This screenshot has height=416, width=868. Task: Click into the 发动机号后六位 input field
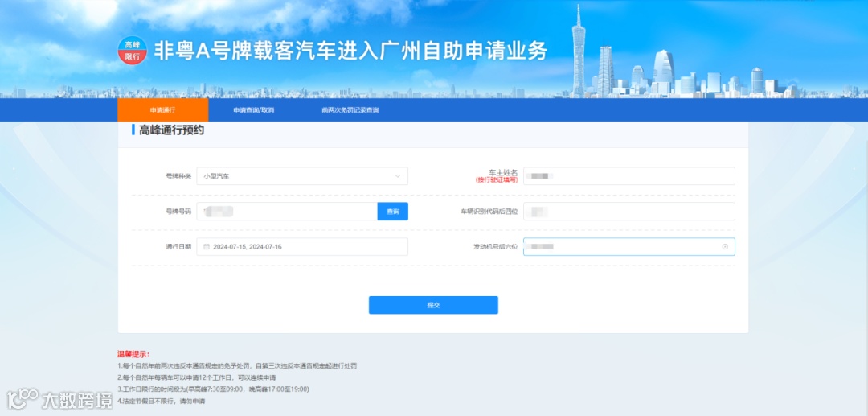coord(628,246)
